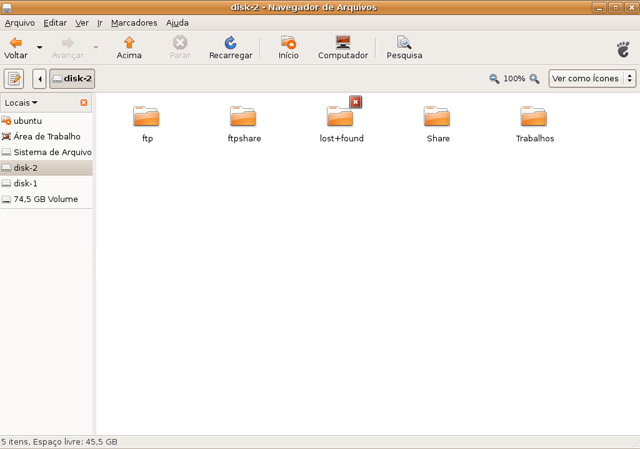Click the Avançar forward button
This screenshot has height=449, width=640.
(x=68, y=48)
